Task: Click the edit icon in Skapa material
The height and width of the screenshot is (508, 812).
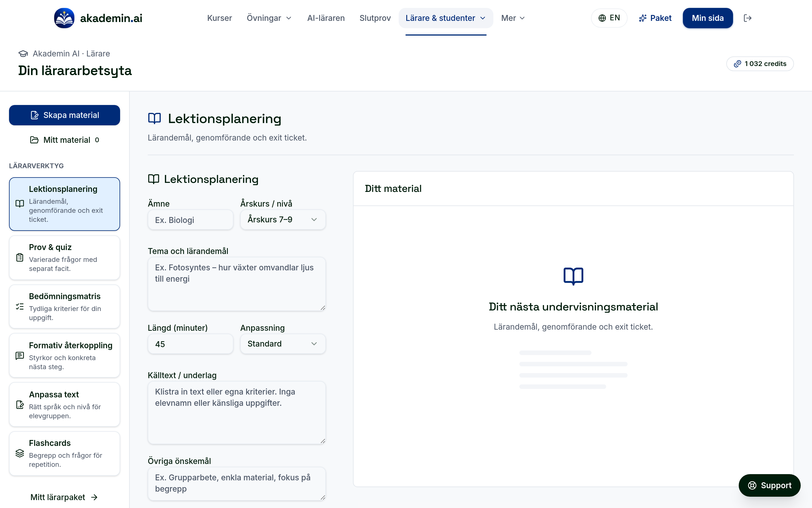Action: [35, 115]
